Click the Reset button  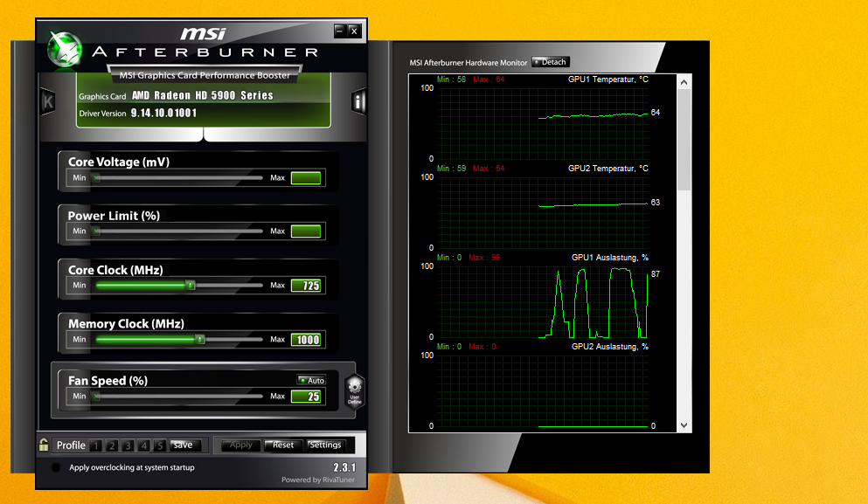(x=283, y=445)
